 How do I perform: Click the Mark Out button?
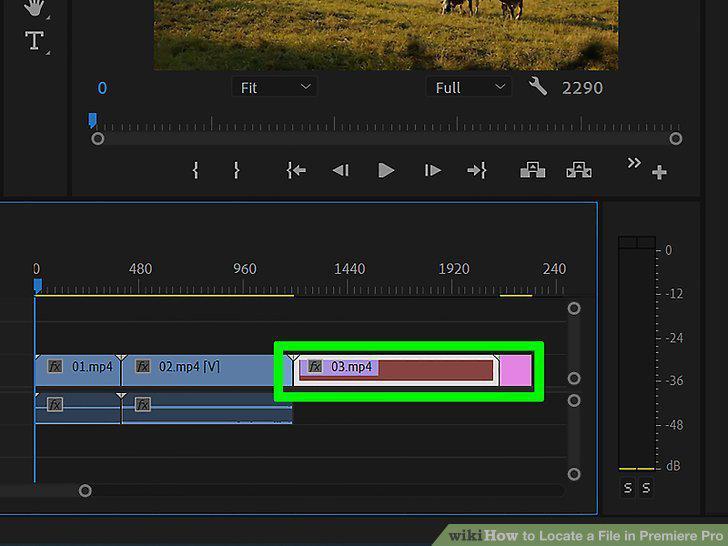(x=236, y=170)
